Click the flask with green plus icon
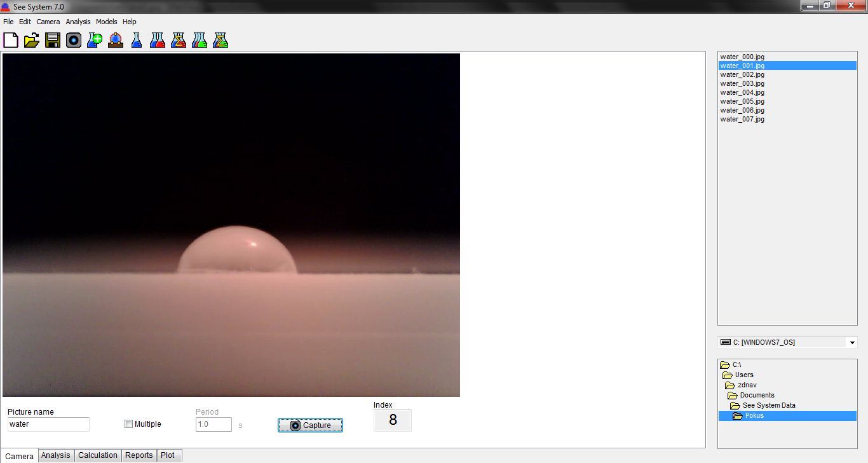Image resolution: width=868 pixels, height=463 pixels. (95, 41)
